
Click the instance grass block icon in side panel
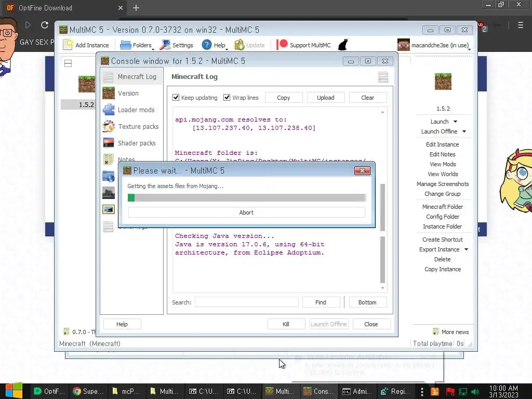[443, 82]
